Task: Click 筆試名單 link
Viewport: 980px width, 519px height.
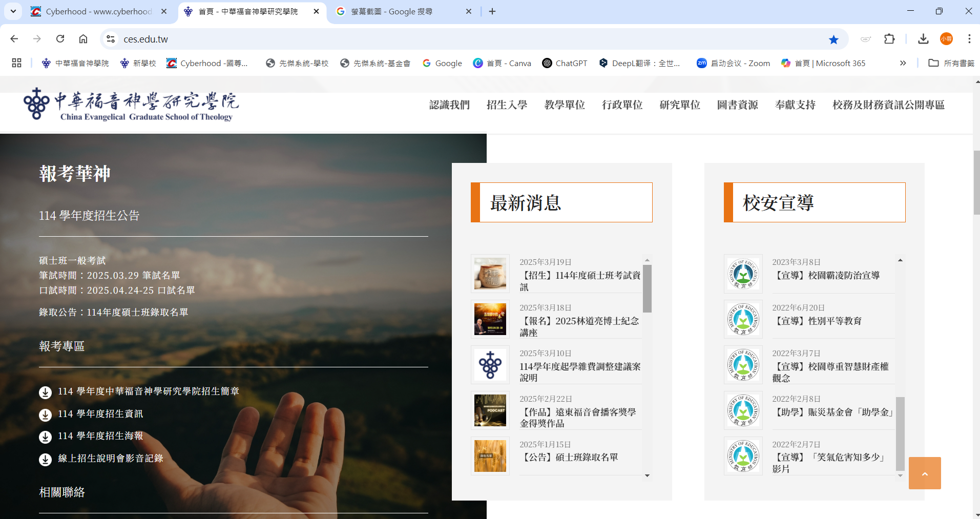Action: click(x=161, y=276)
